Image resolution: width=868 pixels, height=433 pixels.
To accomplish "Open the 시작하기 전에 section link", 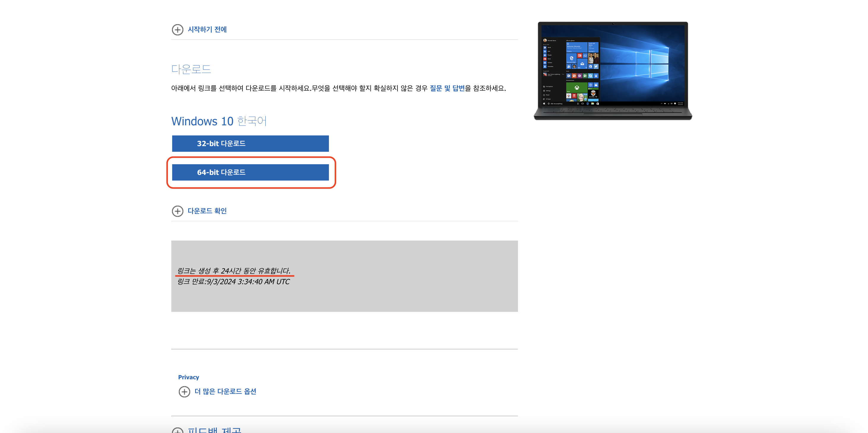I will tap(207, 30).
